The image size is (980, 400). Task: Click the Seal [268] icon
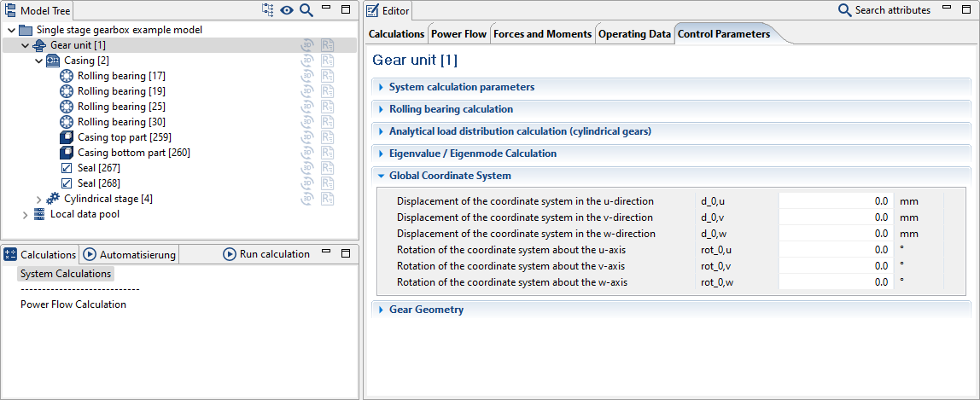click(x=67, y=183)
